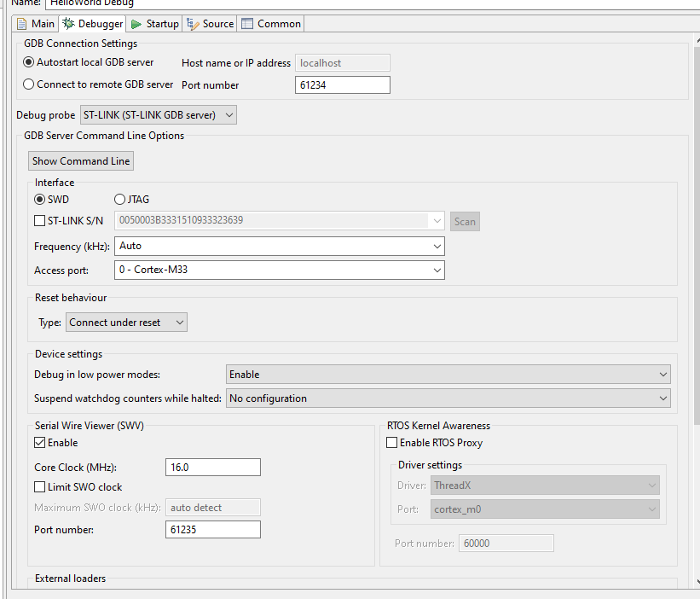This screenshot has width=700, height=599.
Task: Select SWD interface
Action: tap(52, 199)
